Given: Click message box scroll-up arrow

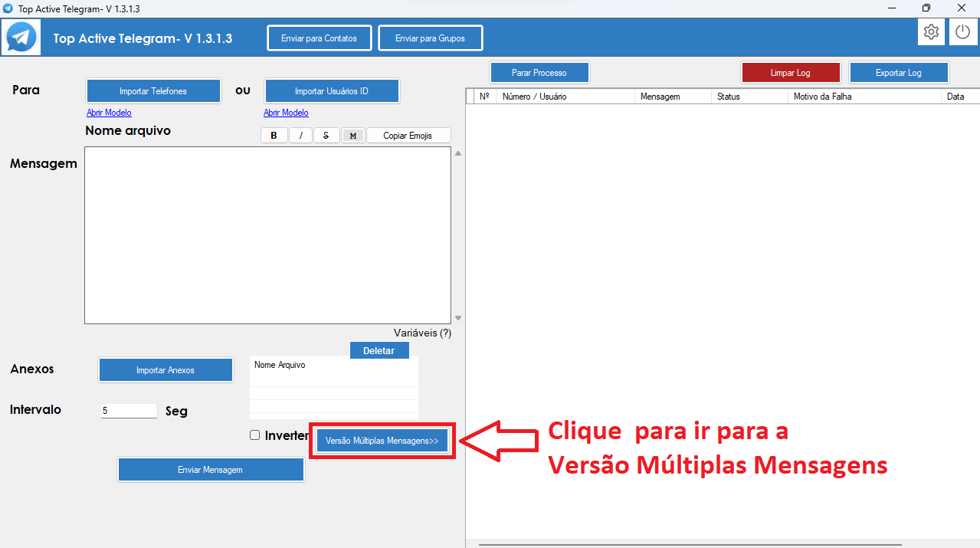Looking at the screenshot, I should [x=458, y=153].
